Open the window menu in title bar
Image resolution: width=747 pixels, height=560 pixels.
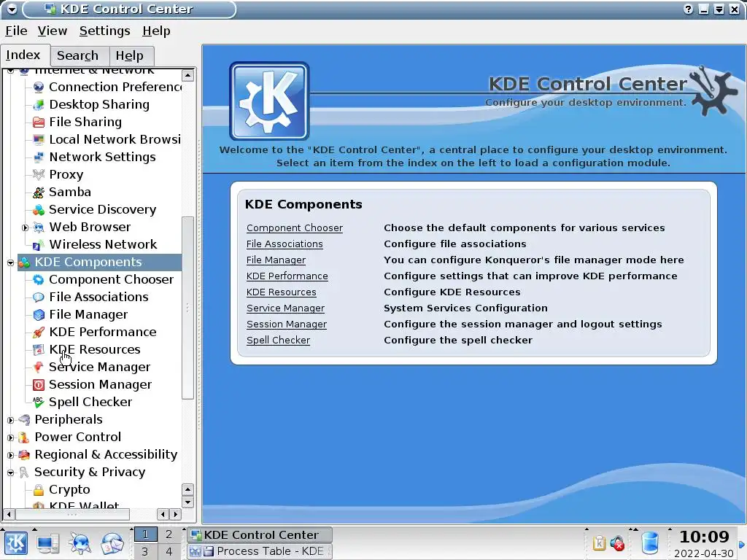coord(12,9)
